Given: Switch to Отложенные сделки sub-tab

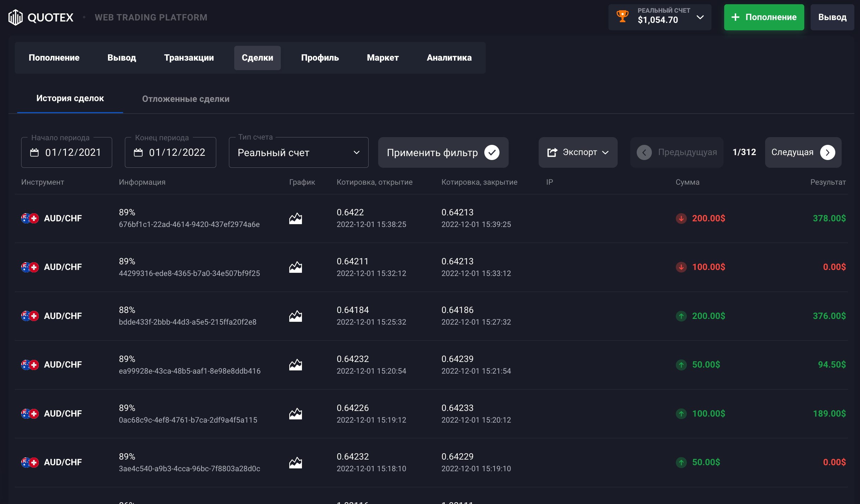Looking at the screenshot, I should 186,99.
